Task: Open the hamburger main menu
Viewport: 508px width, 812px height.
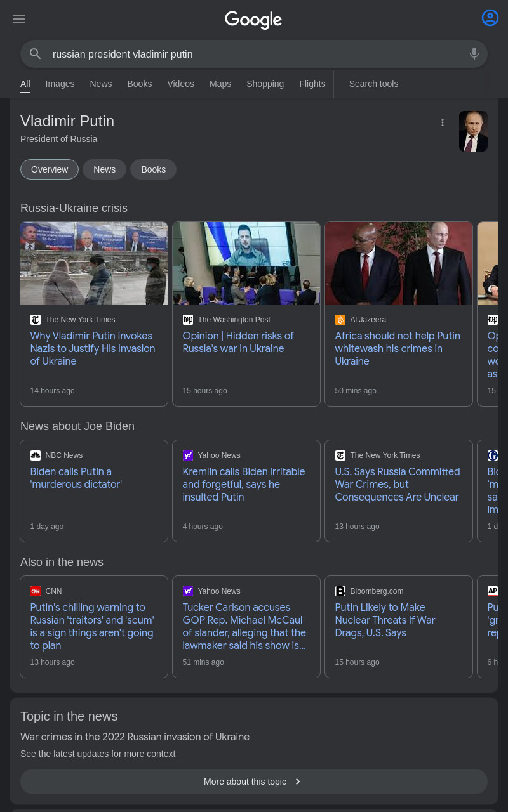Action: [x=19, y=19]
